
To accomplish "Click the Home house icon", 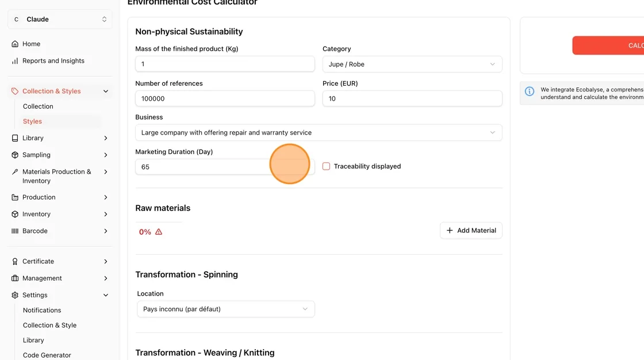I will click(15, 44).
